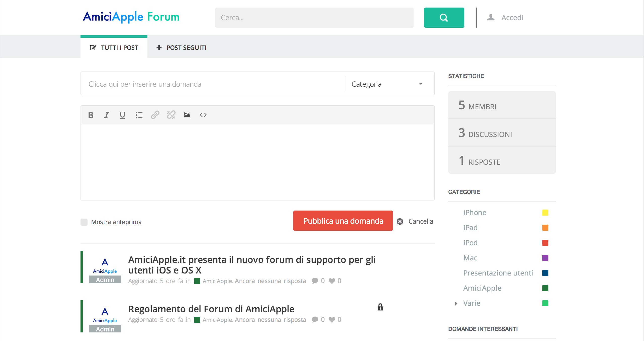644x341 pixels.
Task: Insert an image with the picture icon
Action: [187, 115]
